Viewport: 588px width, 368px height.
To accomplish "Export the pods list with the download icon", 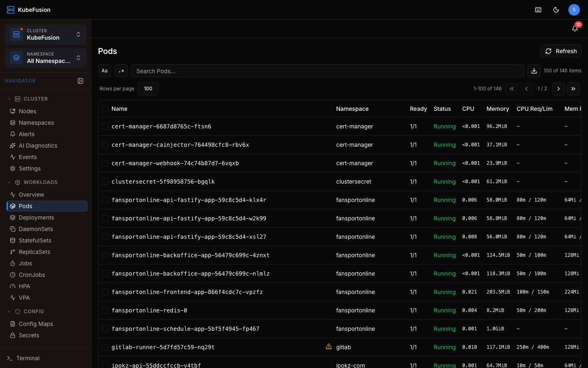I will (534, 70).
